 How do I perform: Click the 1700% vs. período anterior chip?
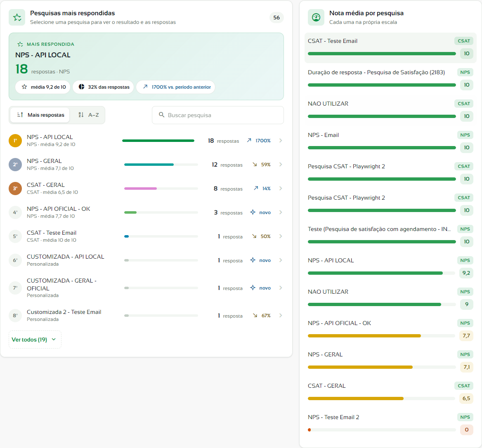pyautogui.click(x=175, y=87)
